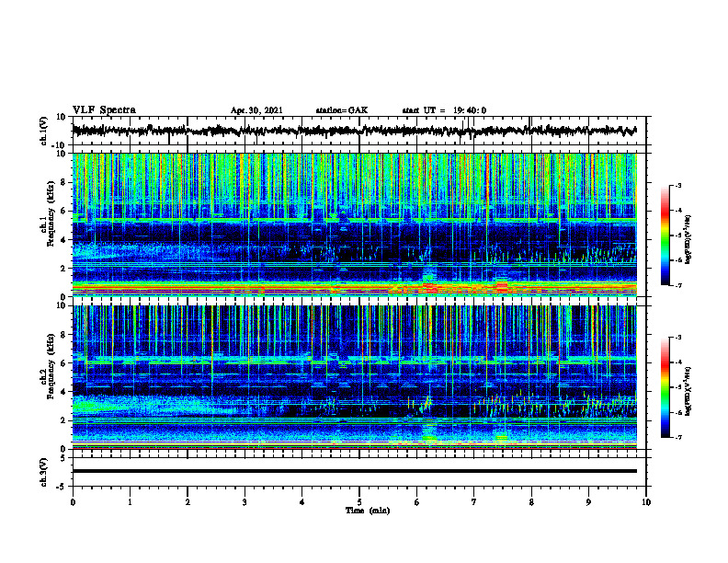Click the '6' tick on ch.2 frequency axis
Viewport: 728px width, 563px height.
(x=64, y=363)
